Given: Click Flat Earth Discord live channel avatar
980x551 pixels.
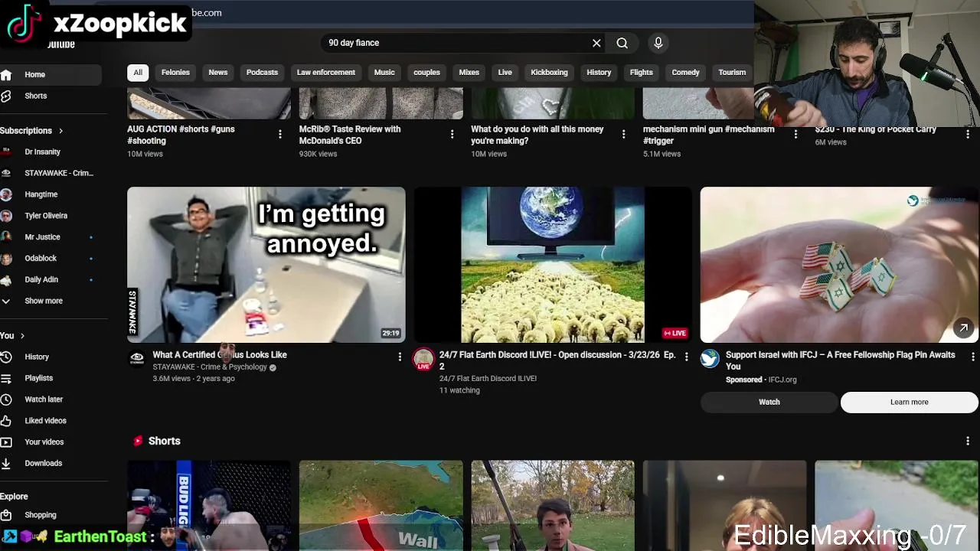Looking at the screenshot, I should (423, 360).
